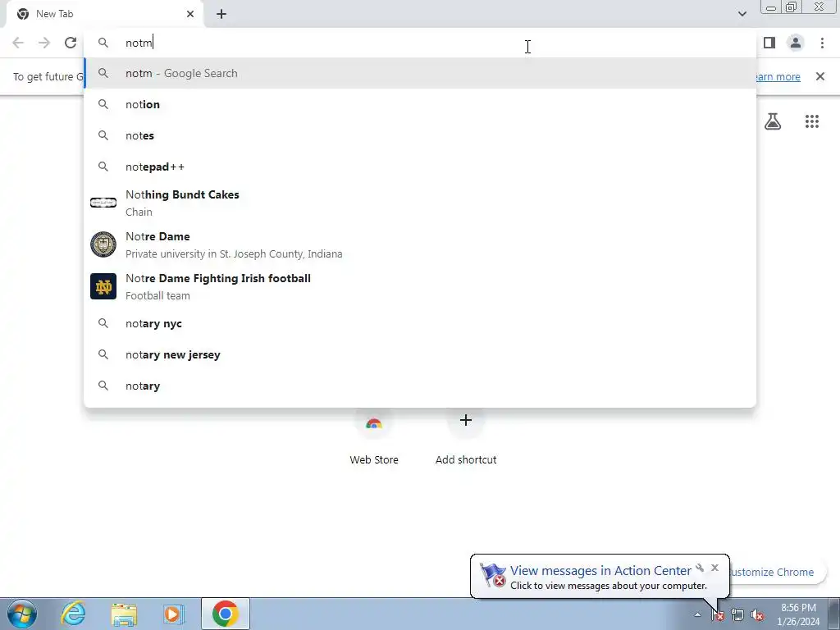Reload the page with refresh icon
Image resolution: width=840 pixels, height=630 pixels.
[x=71, y=43]
